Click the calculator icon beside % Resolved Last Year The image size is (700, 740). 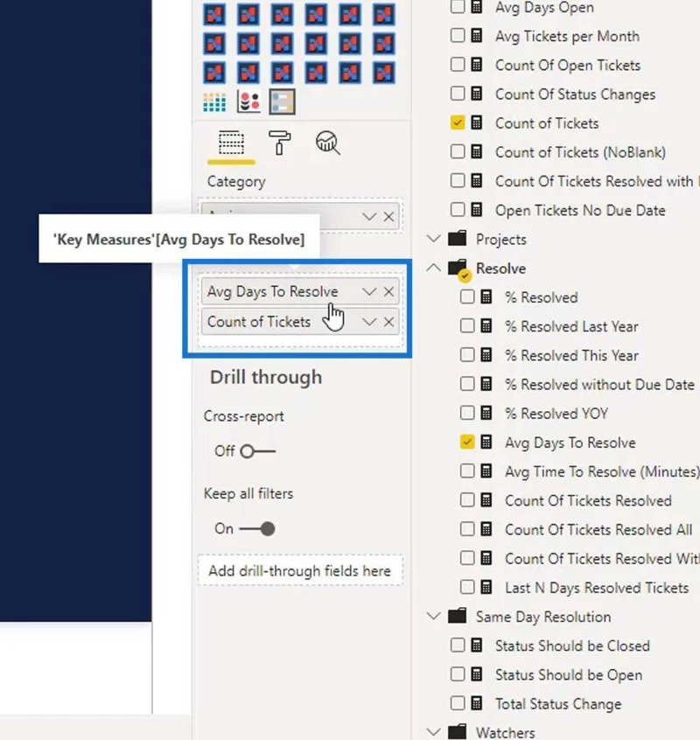[486, 325]
